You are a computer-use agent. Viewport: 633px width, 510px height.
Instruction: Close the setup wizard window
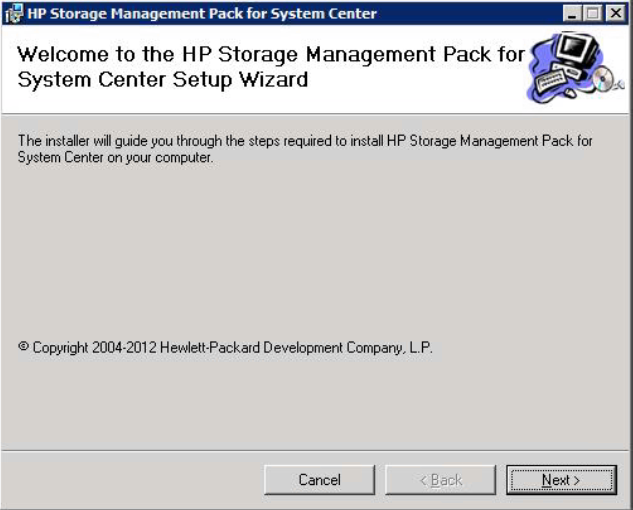615,14
